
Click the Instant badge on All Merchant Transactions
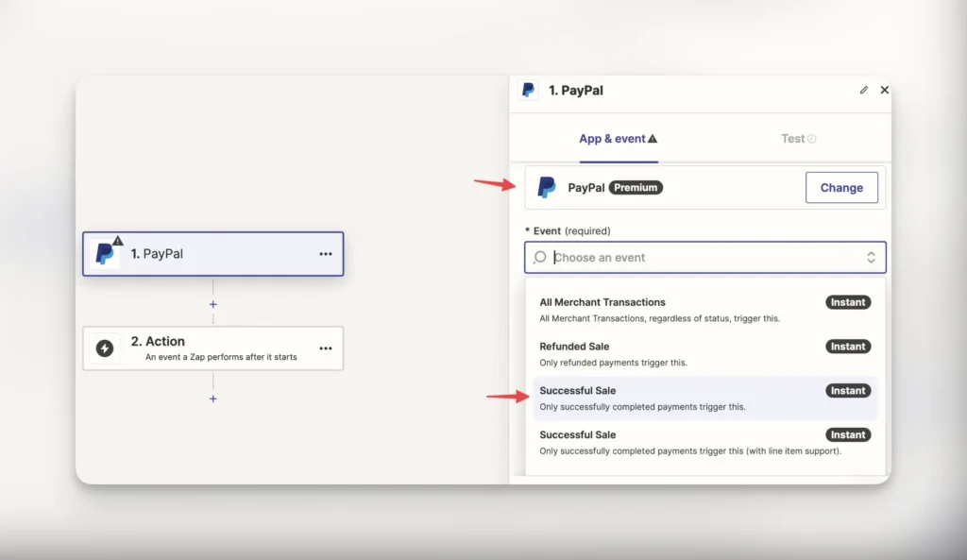coord(848,302)
